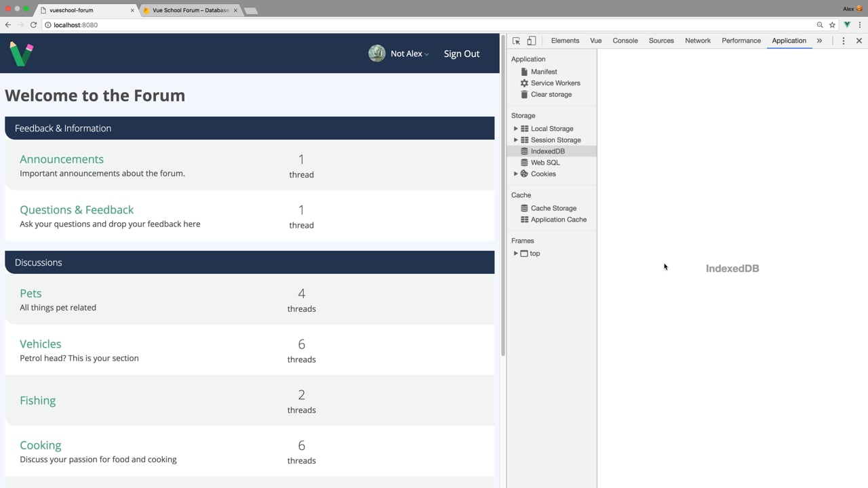Click the forum page vertical scrollbar
The height and width of the screenshot is (488, 868).
pyautogui.click(x=503, y=197)
